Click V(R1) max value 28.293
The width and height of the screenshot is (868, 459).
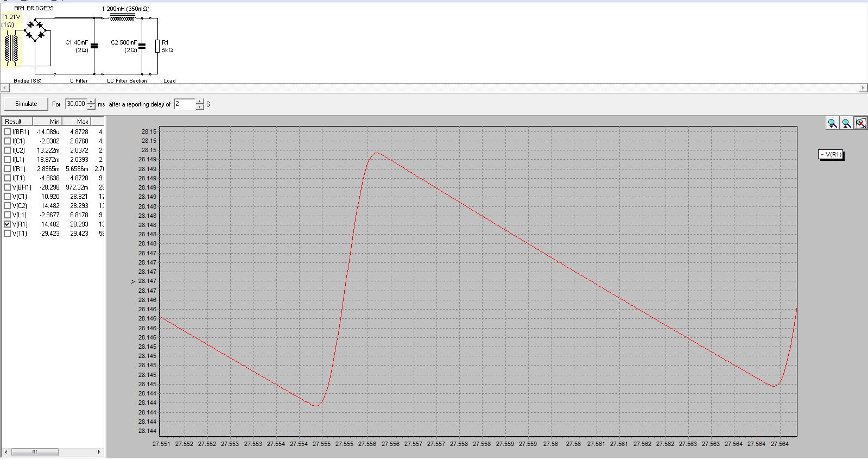79,224
